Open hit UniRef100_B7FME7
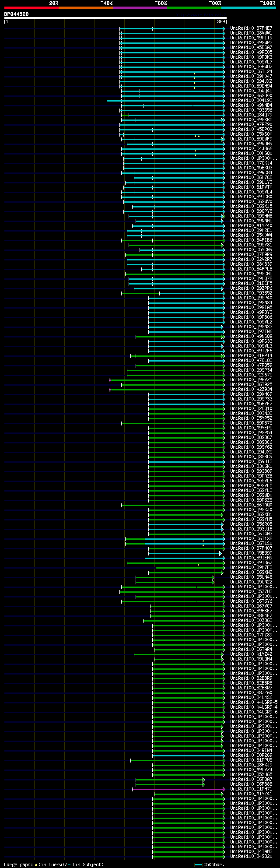Viewport: 280px width, 868px height. coord(251,28)
